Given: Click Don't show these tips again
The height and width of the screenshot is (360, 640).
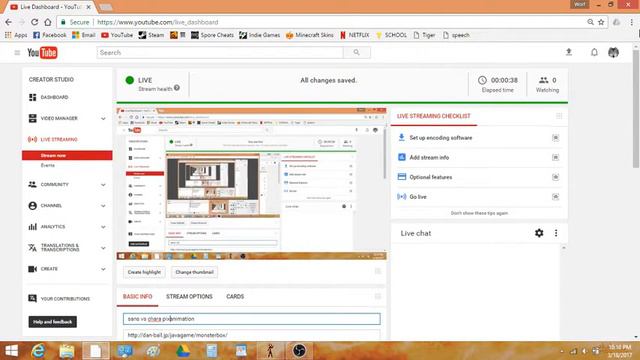Looking at the screenshot, I should point(479,213).
